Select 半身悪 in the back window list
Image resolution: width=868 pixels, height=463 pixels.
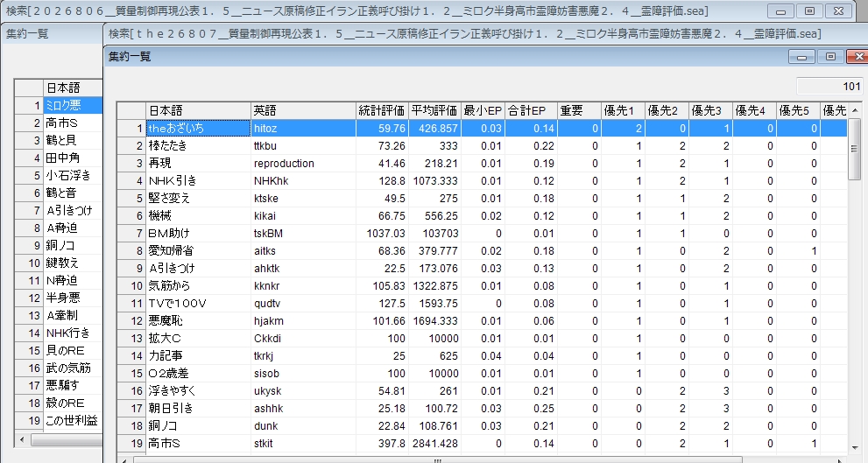tap(73, 298)
